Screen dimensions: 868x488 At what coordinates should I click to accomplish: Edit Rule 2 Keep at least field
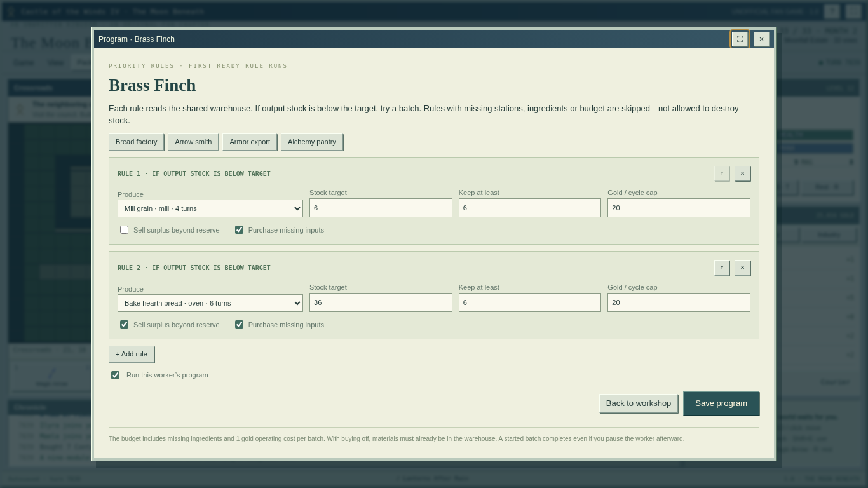tap(530, 302)
